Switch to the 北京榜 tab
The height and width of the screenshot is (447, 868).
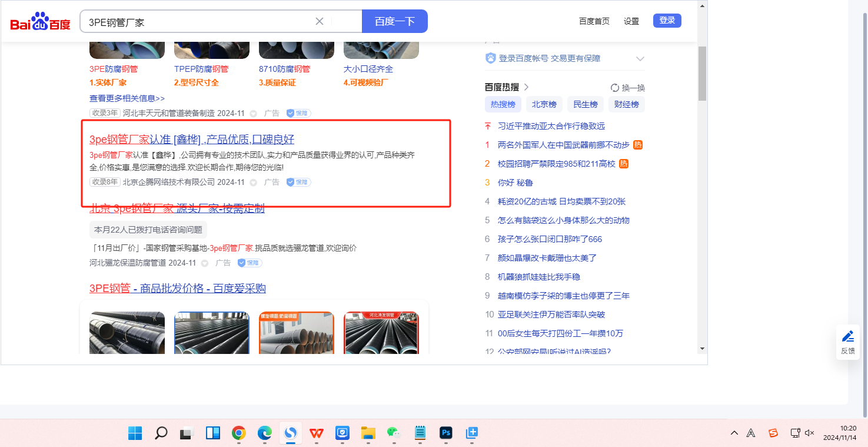pos(544,104)
